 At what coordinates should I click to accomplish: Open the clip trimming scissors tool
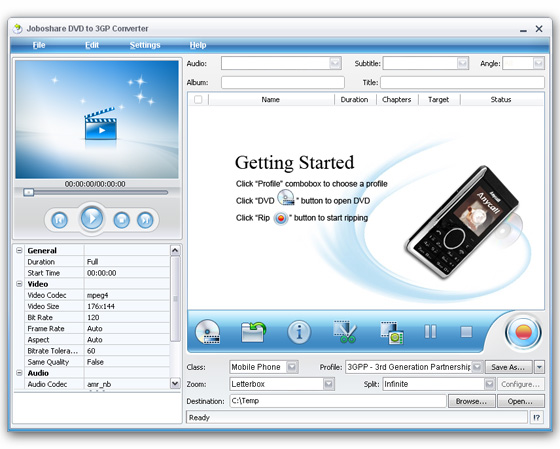pyautogui.click(x=345, y=332)
